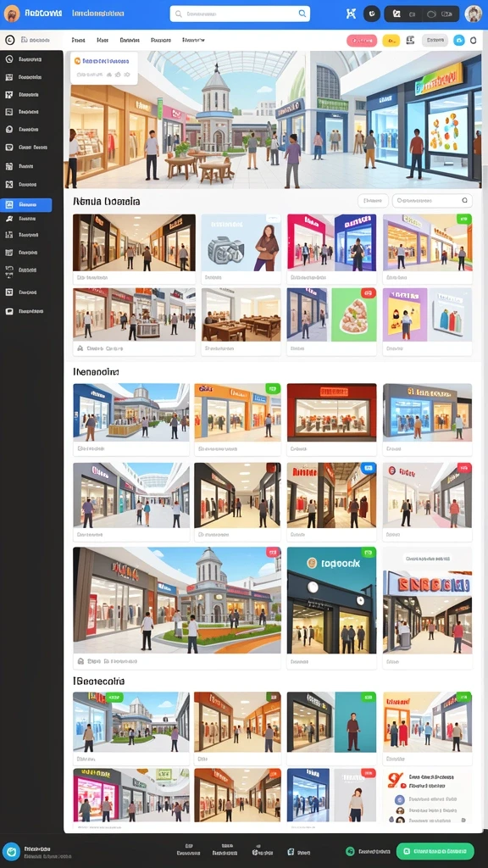488x868 pixels.
Task: Click the circular blue icon at bottom left
Action: tap(11, 851)
